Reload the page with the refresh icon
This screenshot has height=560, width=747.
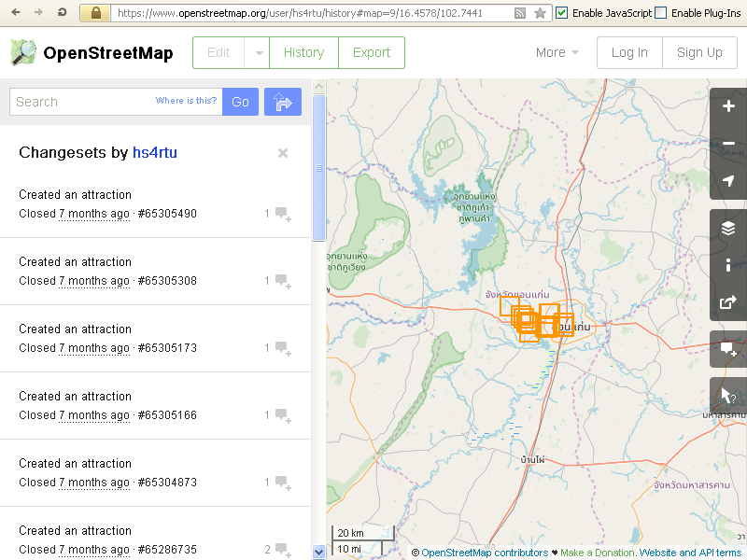62,12
